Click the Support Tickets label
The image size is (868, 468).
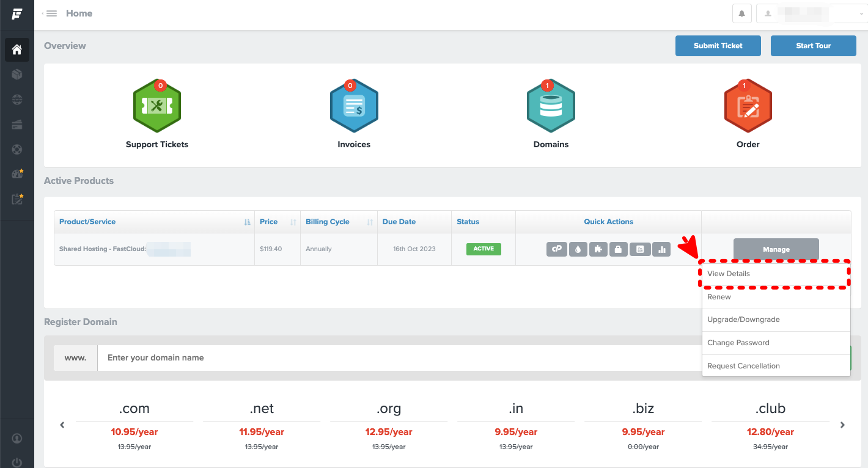(x=157, y=145)
